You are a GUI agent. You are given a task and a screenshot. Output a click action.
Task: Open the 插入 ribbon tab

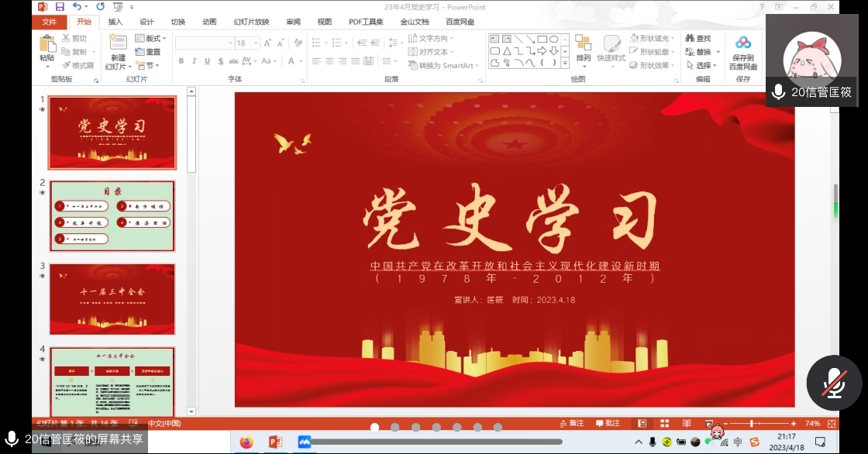115,22
